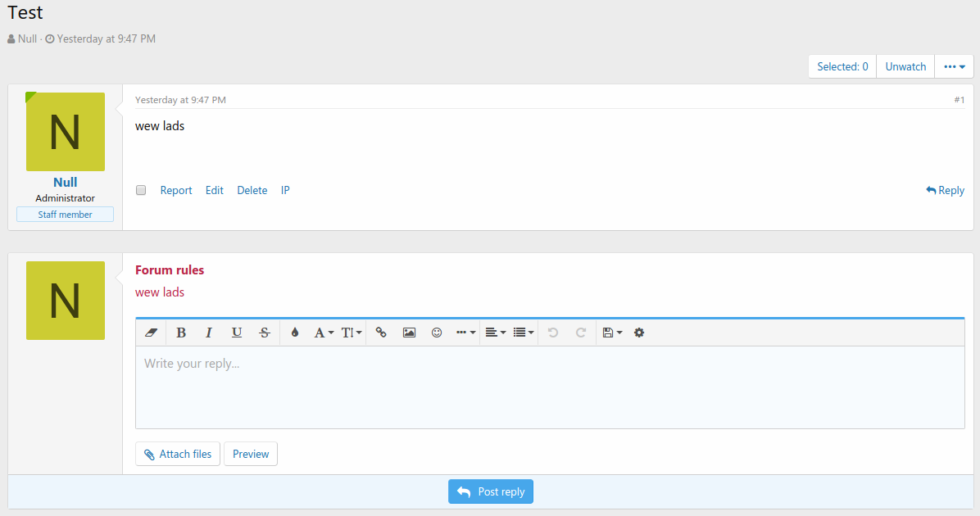Open the font size dropdown
The height and width of the screenshot is (516, 980).
(x=352, y=333)
